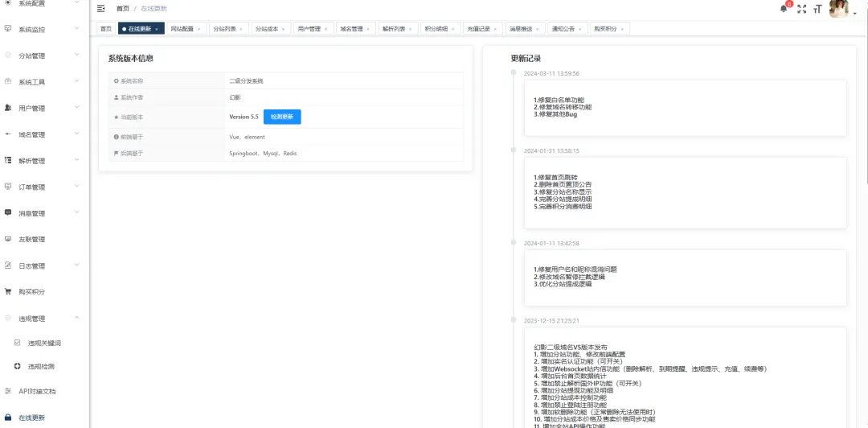Click the 购买积分 shopping cart icon in sidebar
This screenshot has width=868, height=428.
click(8, 291)
